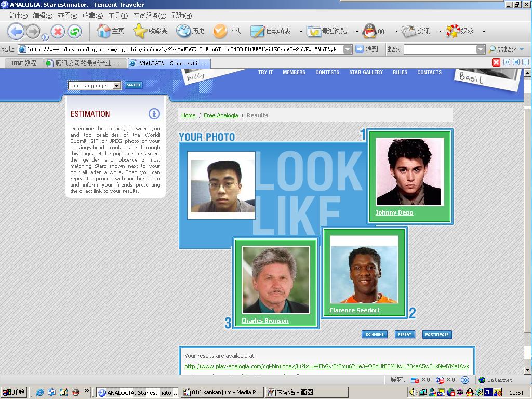Open the 编辑(E) menu
This screenshot has height=399, width=532.
(43, 16)
